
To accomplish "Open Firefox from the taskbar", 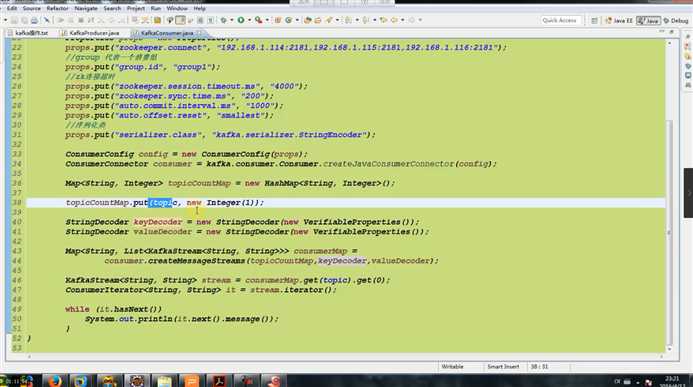I will pyautogui.click(x=54, y=380).
